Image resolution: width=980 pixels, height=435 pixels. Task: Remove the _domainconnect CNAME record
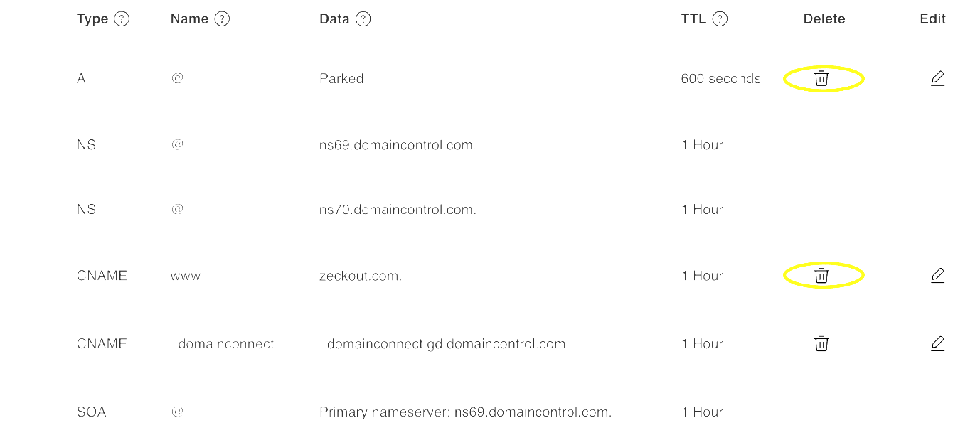tap(821, 344)
